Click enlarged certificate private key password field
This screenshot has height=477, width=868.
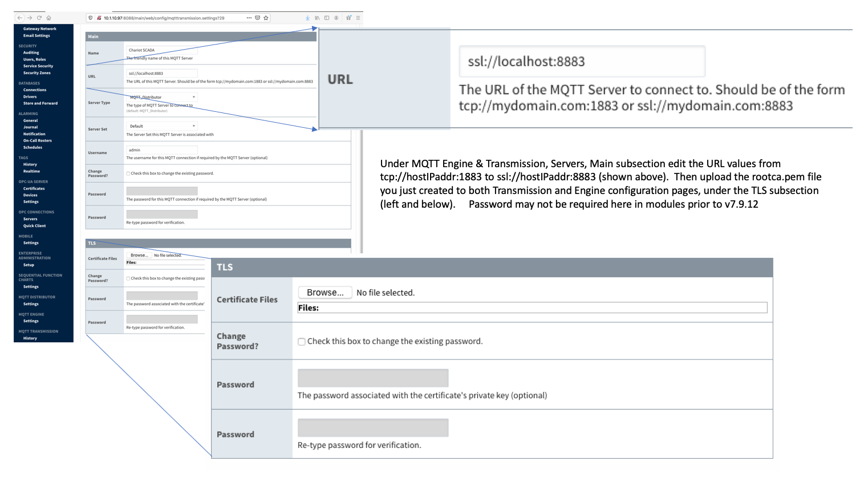[x=373, y=378]
